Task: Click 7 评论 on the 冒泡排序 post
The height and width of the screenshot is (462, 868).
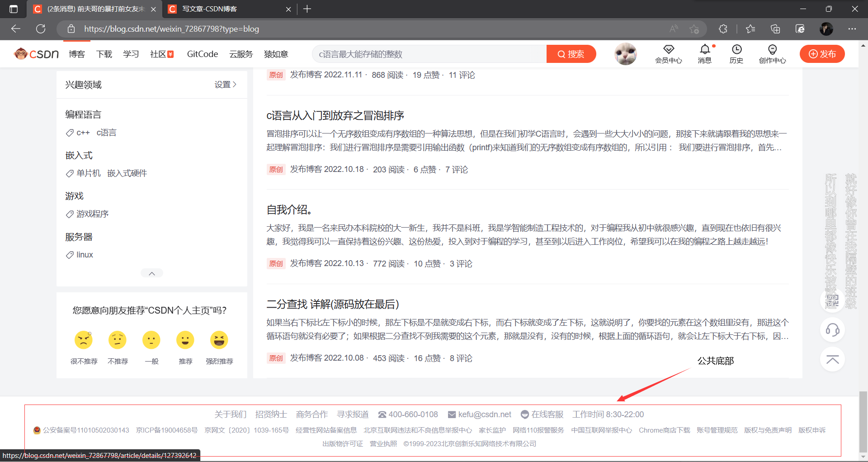Action: click(x=457, y=170)
